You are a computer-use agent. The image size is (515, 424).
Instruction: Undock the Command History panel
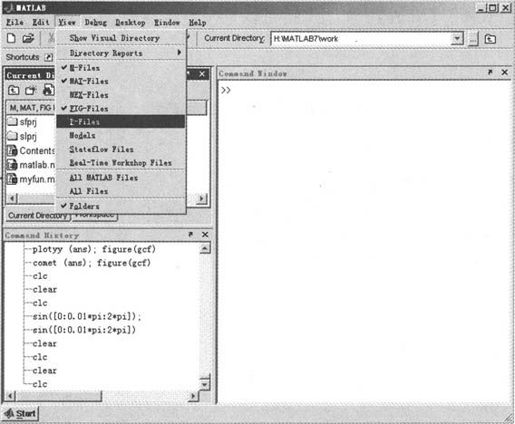[x=191, y=234]
